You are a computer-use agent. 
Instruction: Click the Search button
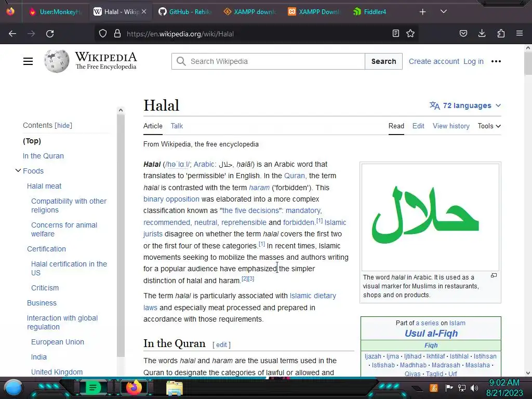[x=383, y=61]
